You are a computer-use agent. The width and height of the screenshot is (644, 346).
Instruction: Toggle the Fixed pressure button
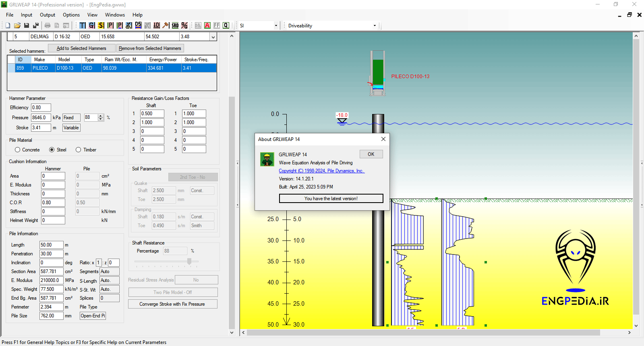point(71,118)
